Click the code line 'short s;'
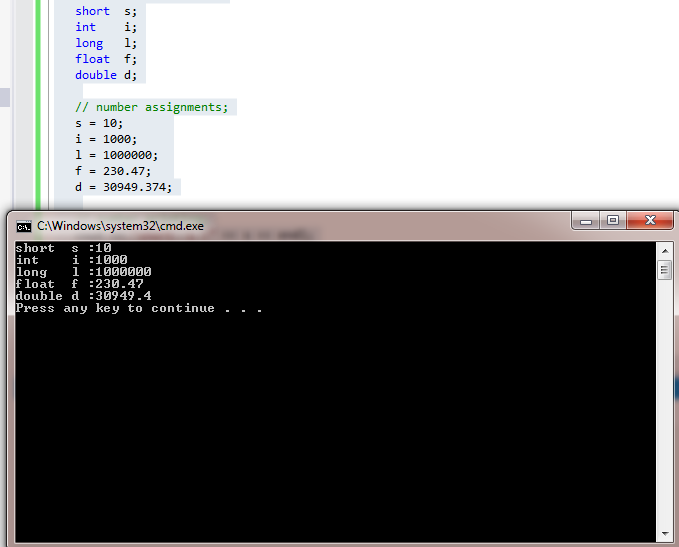The width and height of the screenshot is (679, 547). 106,11
